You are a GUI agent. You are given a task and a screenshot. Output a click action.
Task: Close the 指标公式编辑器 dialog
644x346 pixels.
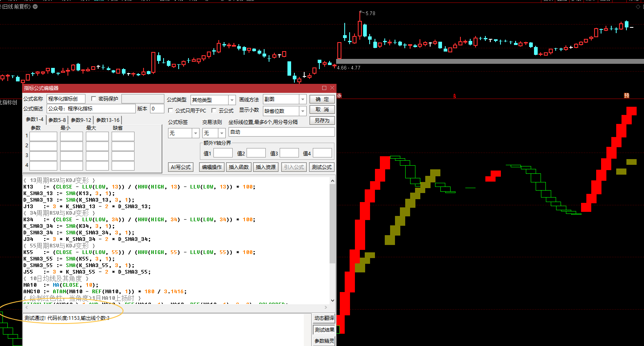332,88
